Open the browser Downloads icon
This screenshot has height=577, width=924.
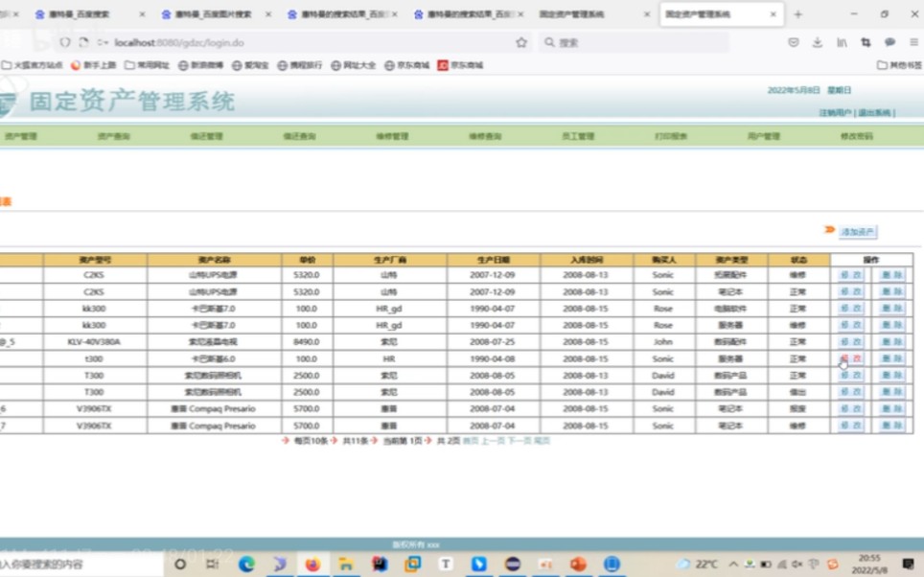coord(817,44)
